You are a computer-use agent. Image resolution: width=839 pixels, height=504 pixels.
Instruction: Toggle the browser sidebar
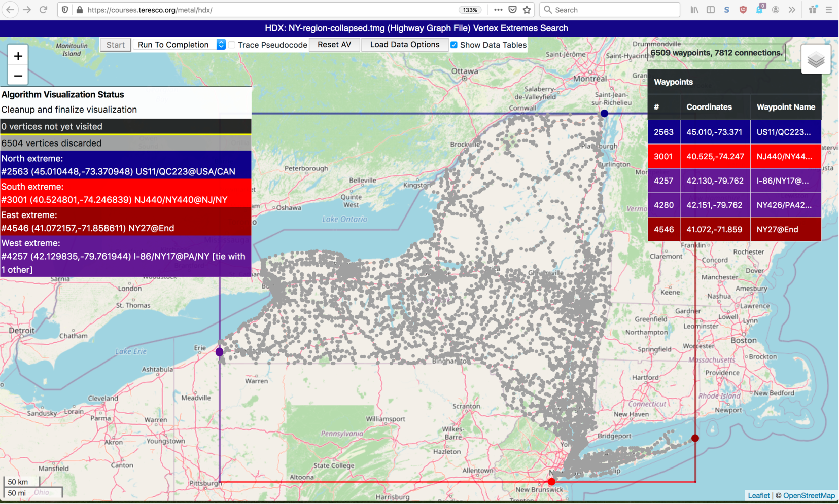point(711,10)
